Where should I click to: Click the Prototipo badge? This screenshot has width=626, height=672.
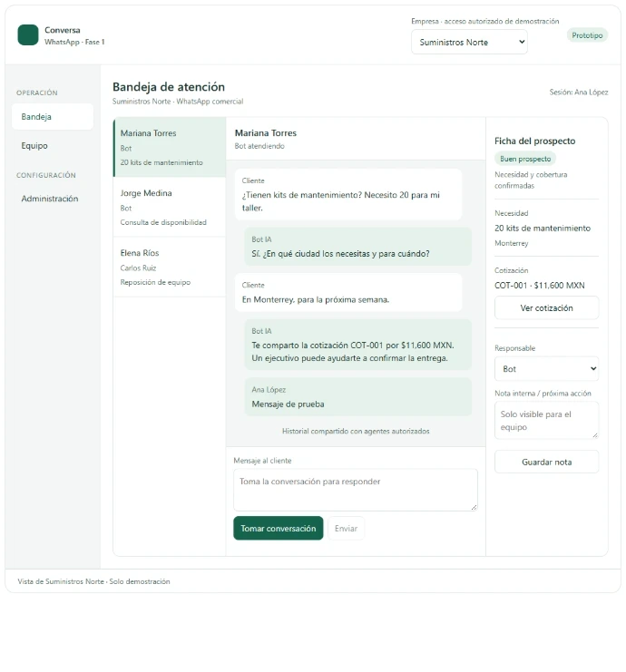pyautogui.click(x=587, y=35)
